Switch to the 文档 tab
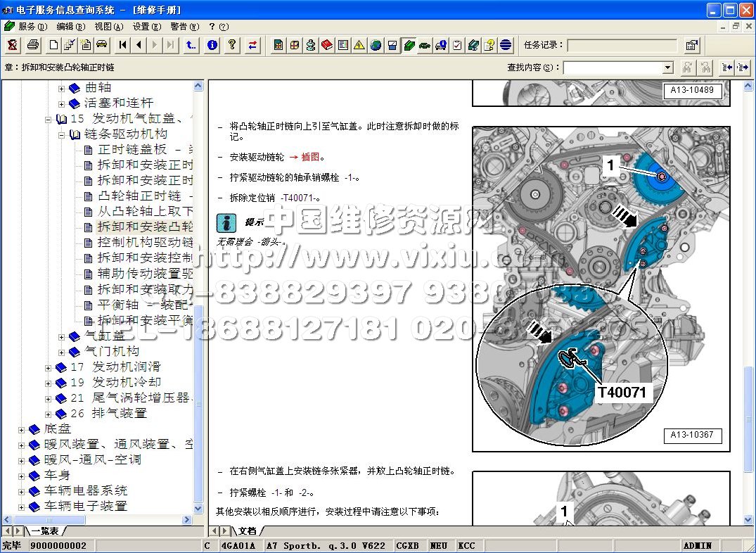Image resolution: width=756 pixels, height=553 pixels. coord(247,531)
